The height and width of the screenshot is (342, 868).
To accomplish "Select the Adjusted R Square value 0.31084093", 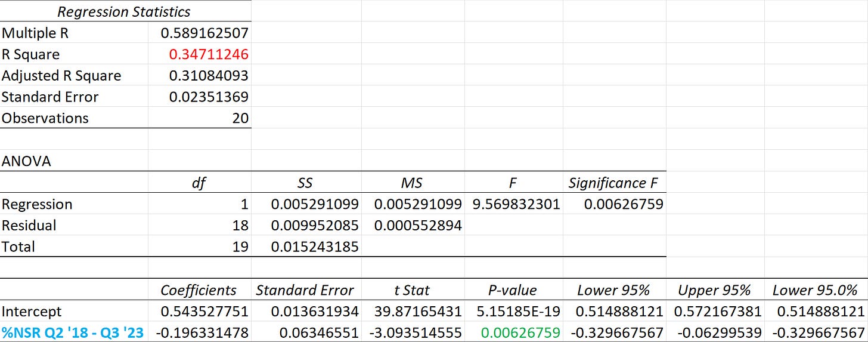I will pyautogui.click(x=209, y=76).
